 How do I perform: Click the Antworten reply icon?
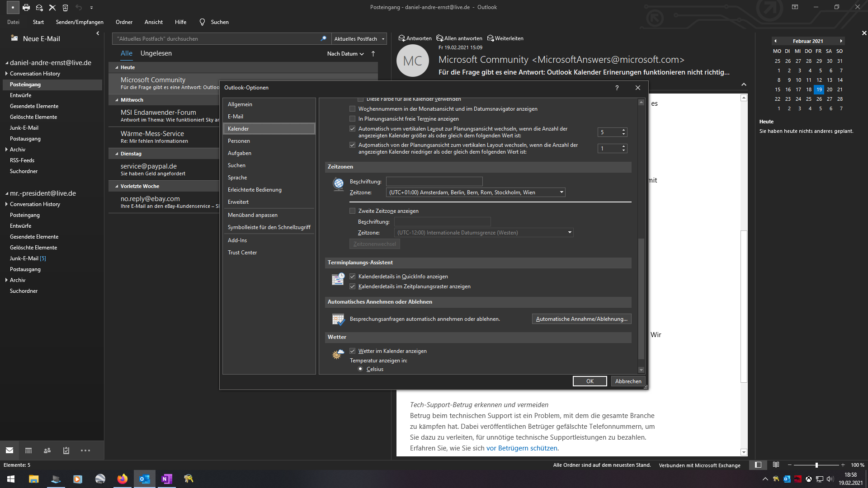click(x=401, y=38)
